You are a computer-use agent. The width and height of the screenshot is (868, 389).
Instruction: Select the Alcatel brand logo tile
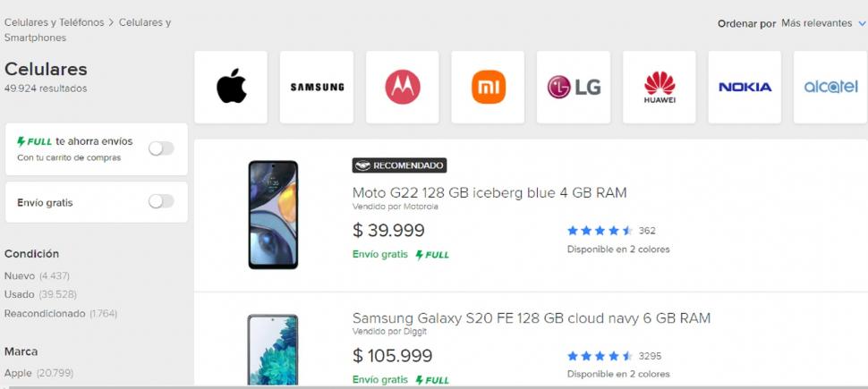(830, 87)
